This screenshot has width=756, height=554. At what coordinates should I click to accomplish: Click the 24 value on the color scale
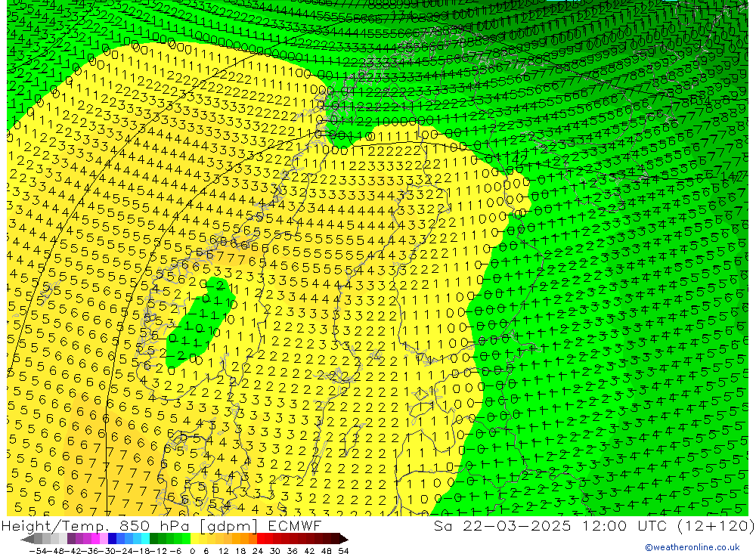click(258, 551)
